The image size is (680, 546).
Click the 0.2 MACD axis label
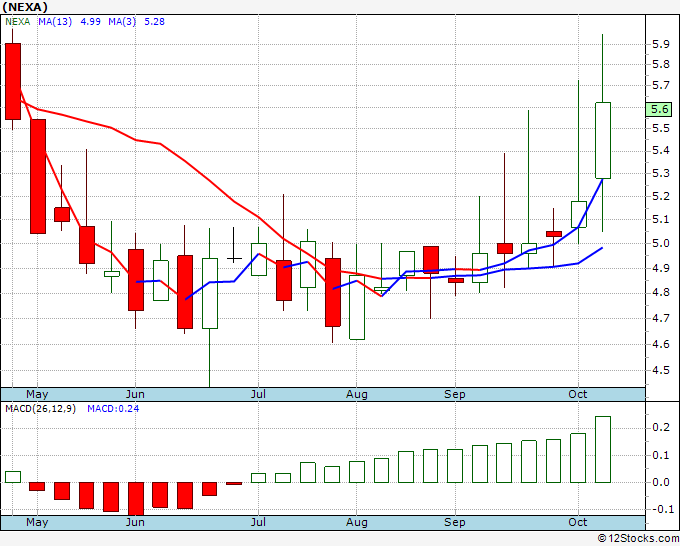tap(660, 428)
